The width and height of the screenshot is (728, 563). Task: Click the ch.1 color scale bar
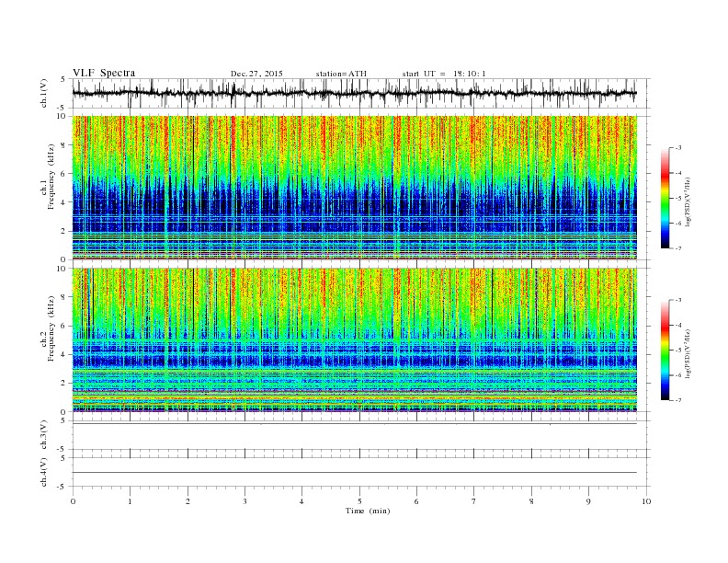click(665, 198)
